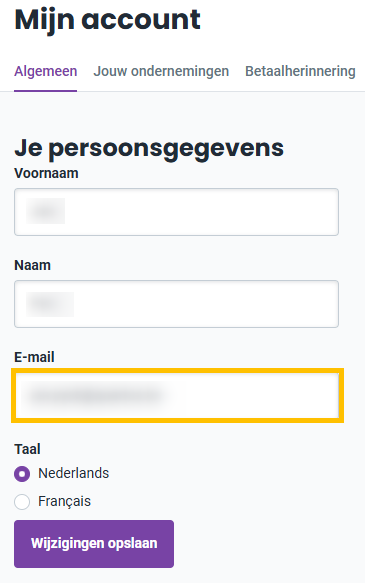The height and width of the screenshot is (583, 365).
Task: Open the Betaalherinnering tab
Action: pos(300,71)
